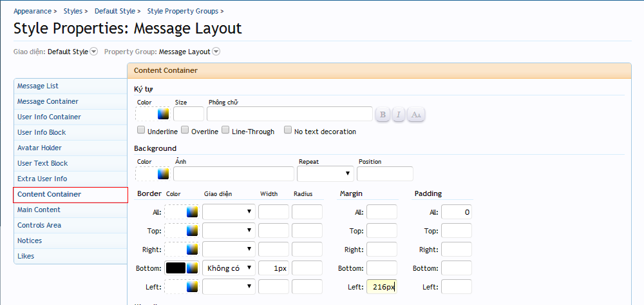Screen dimensions: 644x305
Task: Toggle small caps font button
Action: point(416,115)
